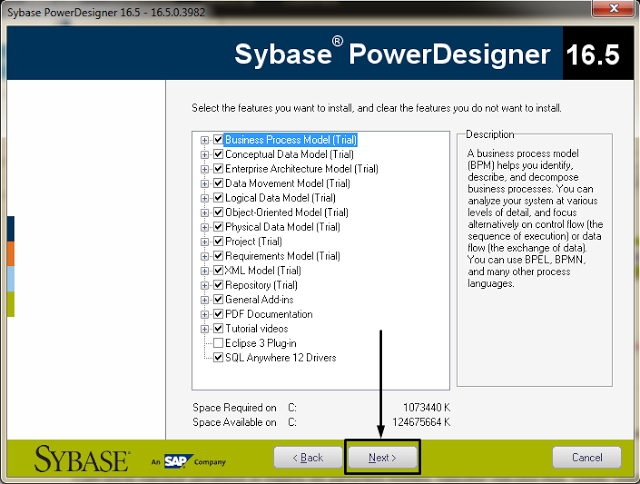Expand the Repository (Trial) node
This screenshot has height=484, width=640.
coord(204,285)
